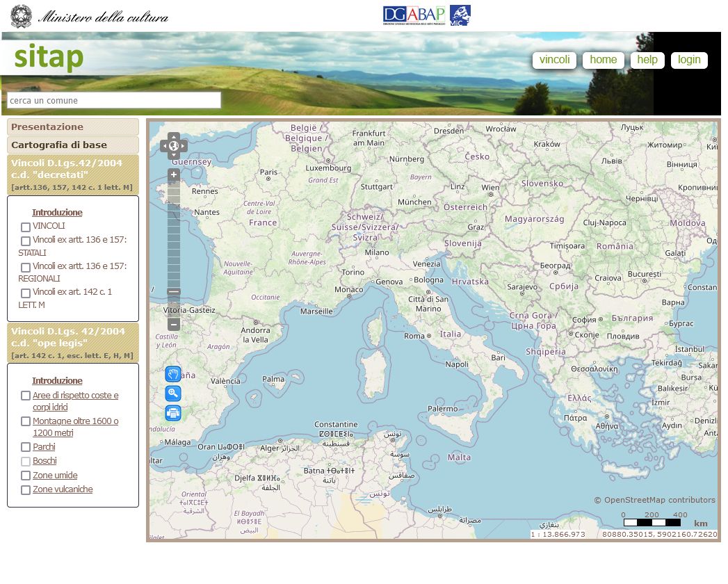Click the Roma label on the map

click(x=414, y=336)
